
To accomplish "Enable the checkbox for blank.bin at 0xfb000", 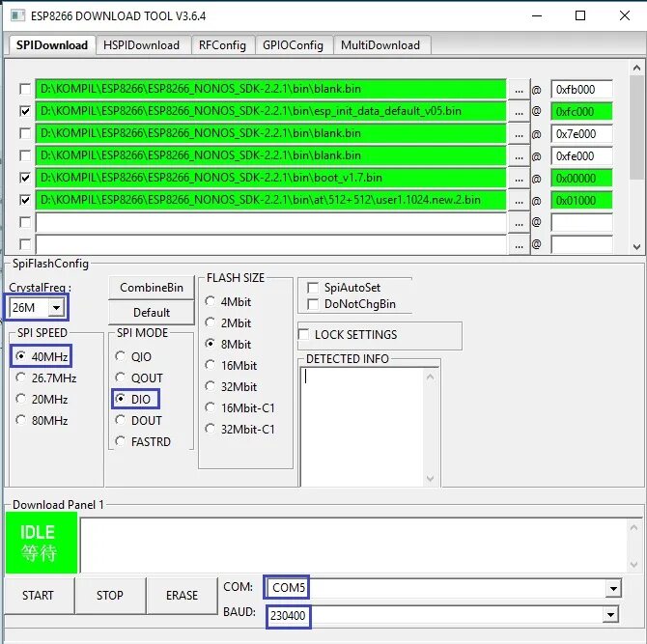I will click(25, 89).
